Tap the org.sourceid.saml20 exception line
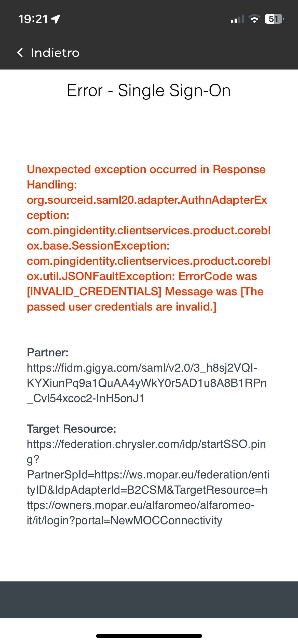This screenshot has height=644, width=298. click(147, 208)
